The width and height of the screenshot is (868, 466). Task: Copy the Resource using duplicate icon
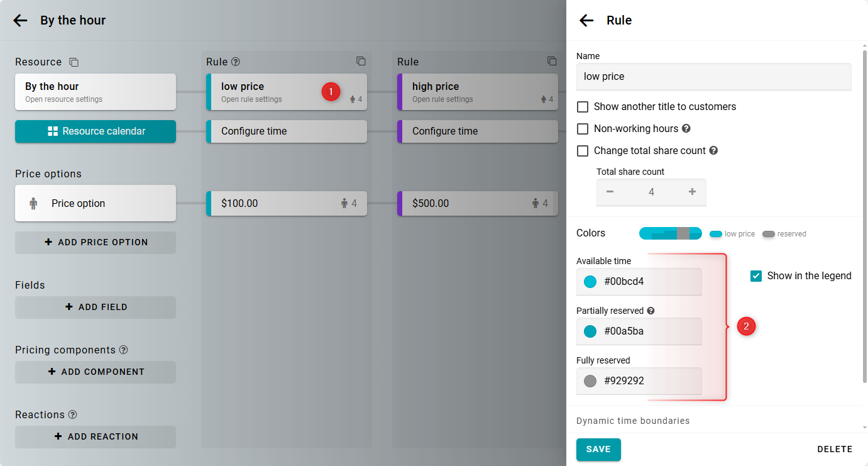[74, 62]
